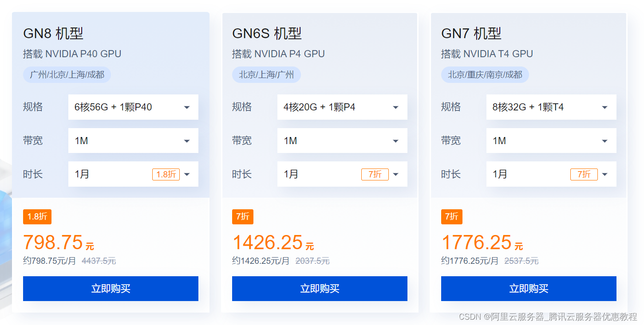Open the GN7 带宽 dropdown

coord(551,141)
